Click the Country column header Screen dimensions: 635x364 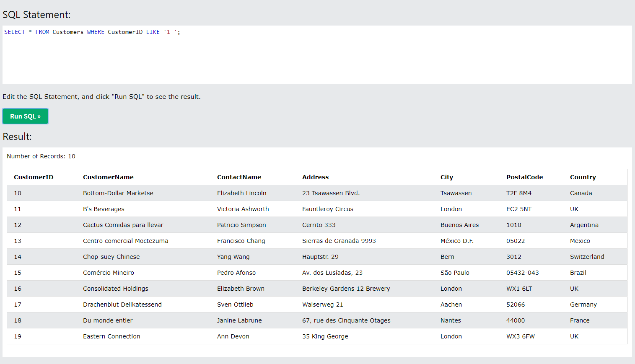point(583,177)
